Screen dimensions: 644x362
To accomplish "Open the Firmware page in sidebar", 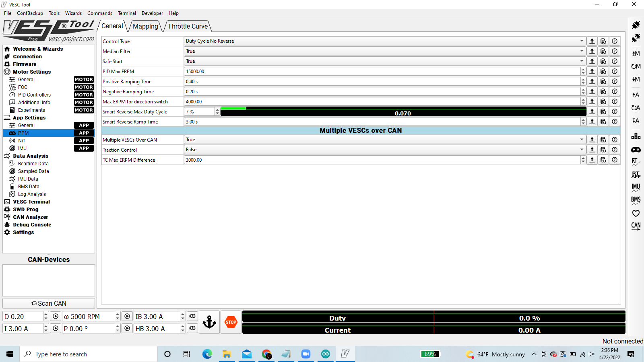I will coord(25,64).
